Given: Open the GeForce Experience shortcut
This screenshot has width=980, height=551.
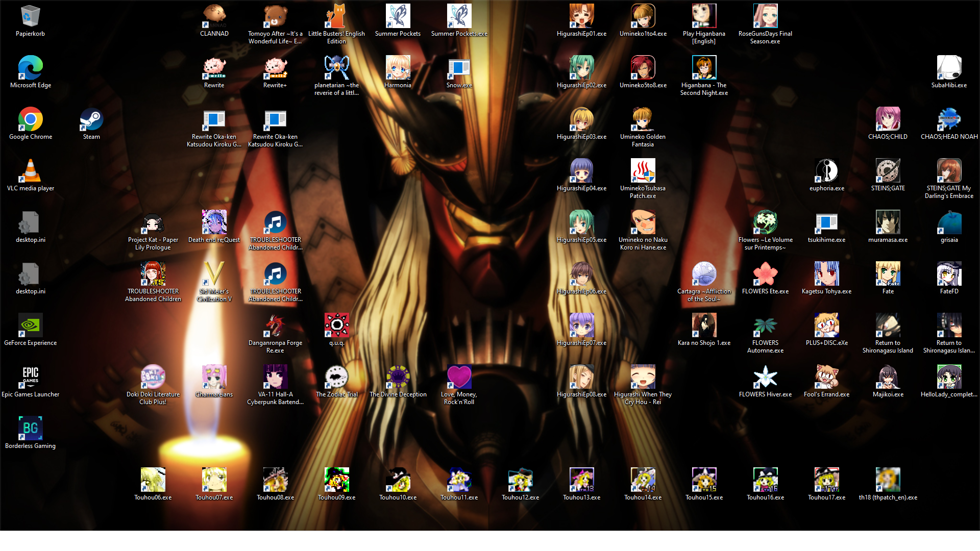Looking at the screenshot, I should (30, 325).
